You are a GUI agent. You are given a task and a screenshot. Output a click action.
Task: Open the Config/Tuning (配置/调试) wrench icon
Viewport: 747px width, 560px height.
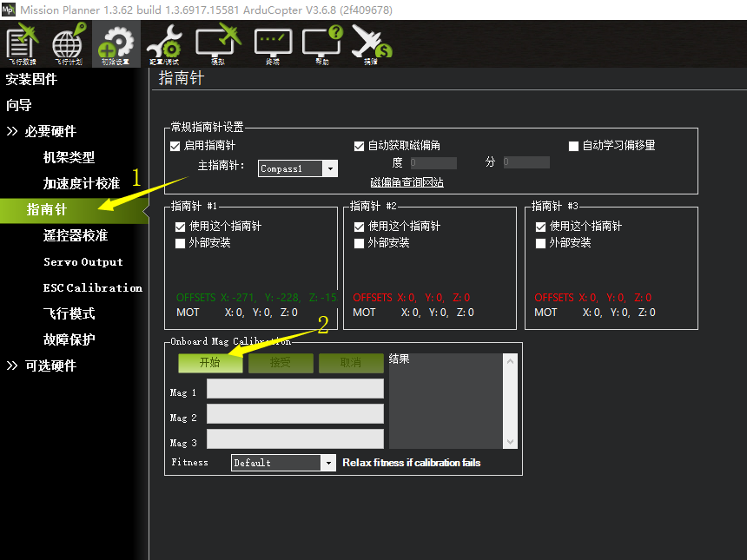click(164, 43)
